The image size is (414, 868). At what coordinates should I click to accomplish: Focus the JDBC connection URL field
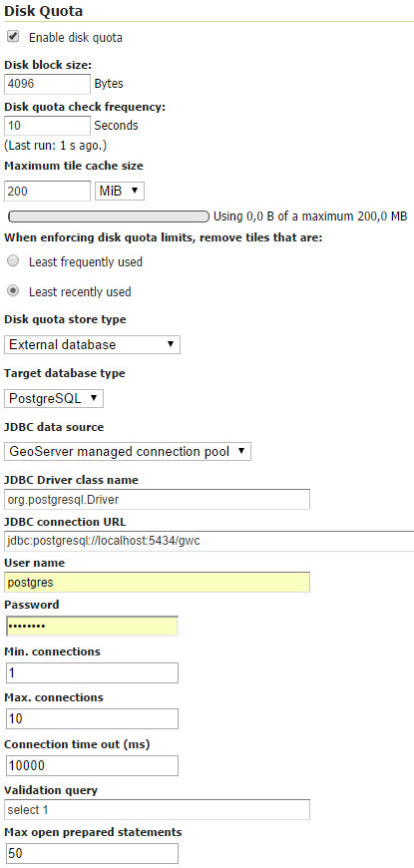209,541
